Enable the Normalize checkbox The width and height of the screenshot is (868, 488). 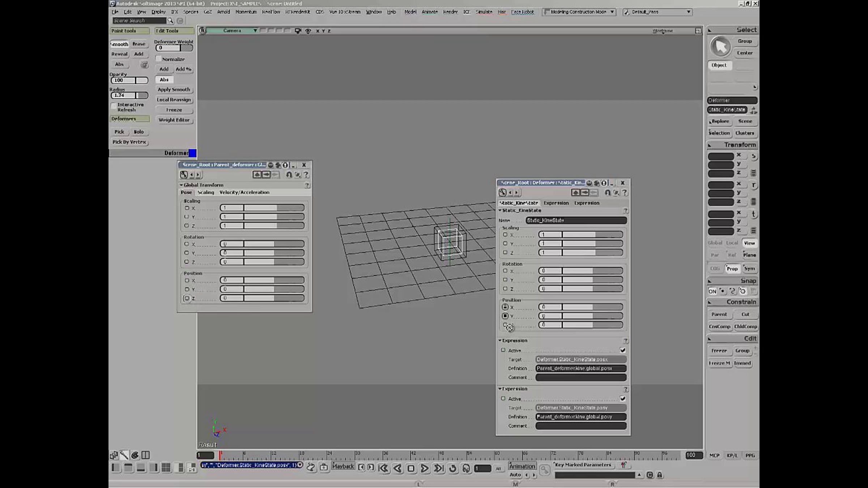(158, 59)
